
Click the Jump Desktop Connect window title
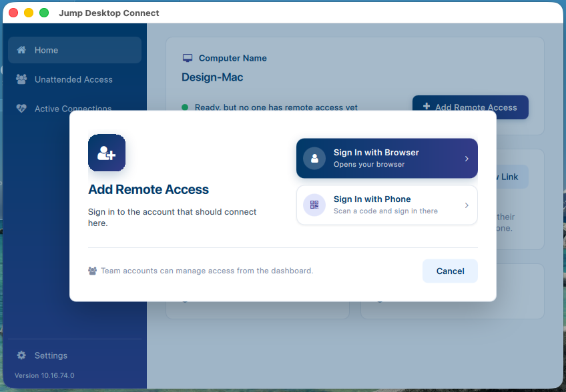tap(109, 13)
